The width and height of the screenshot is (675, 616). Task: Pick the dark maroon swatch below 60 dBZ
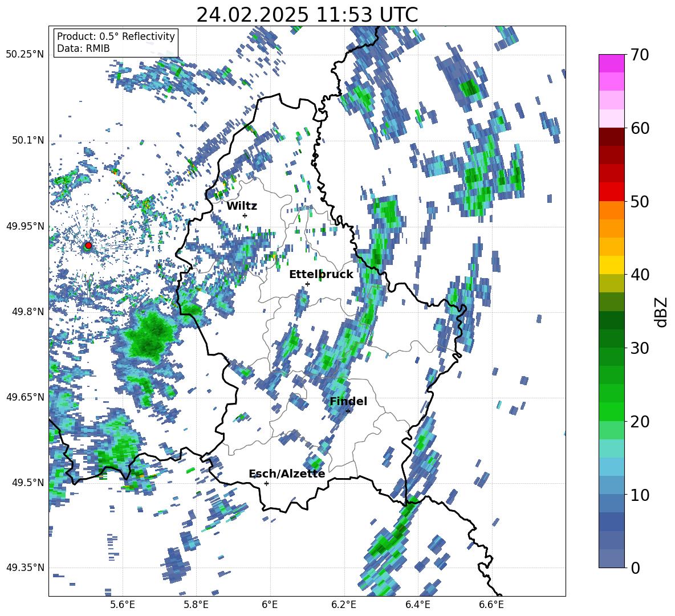611,137
